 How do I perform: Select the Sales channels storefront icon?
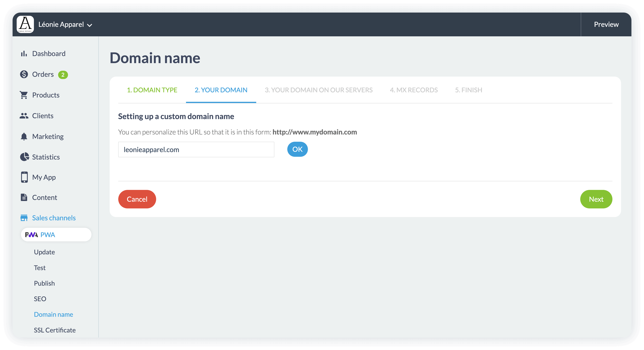pyautogui.click(x=24, y=218)
